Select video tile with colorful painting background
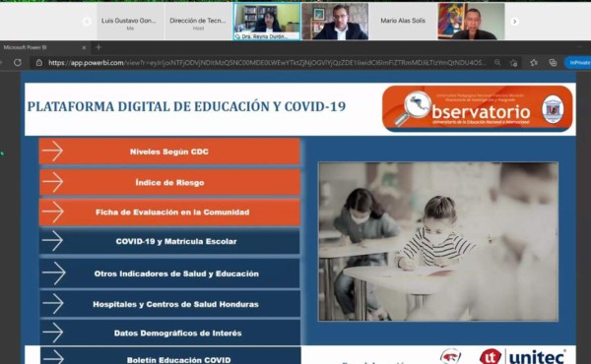Image resolution: width=591 pixels, height=364 pixels. 471,22
